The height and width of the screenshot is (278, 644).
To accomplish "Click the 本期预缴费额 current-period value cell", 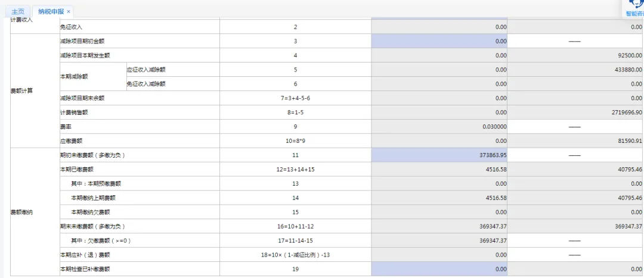I will (x=439, y=183).
